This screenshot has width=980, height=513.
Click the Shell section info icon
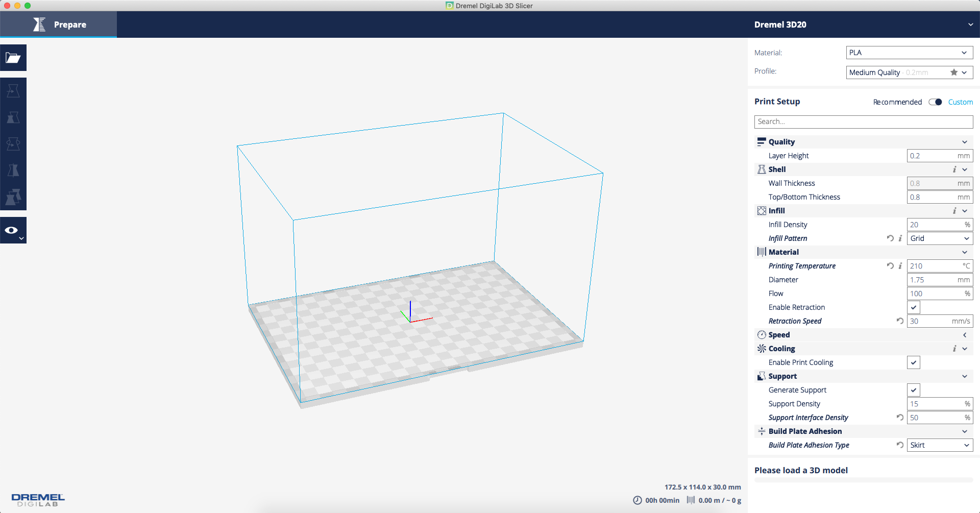click(x=954, y=169)
